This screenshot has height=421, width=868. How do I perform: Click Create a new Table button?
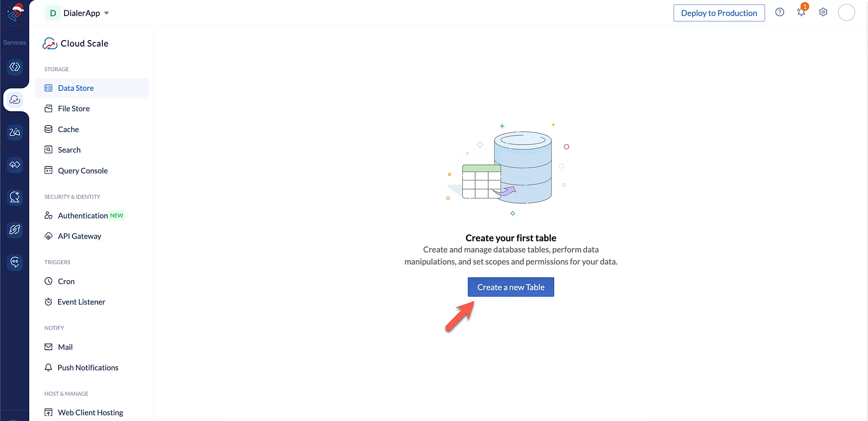(x=510, y=287)
